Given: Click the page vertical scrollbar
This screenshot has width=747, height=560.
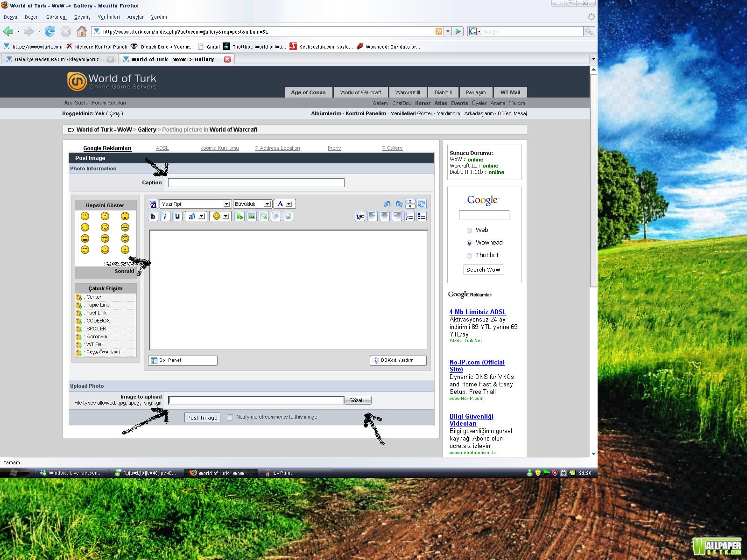Looking at the screenshot, I should (593, 180).
